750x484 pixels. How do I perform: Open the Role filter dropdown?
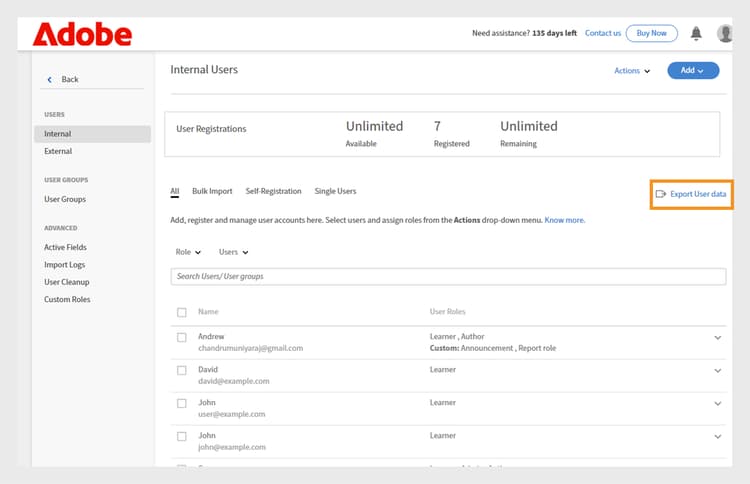(188, 252)
